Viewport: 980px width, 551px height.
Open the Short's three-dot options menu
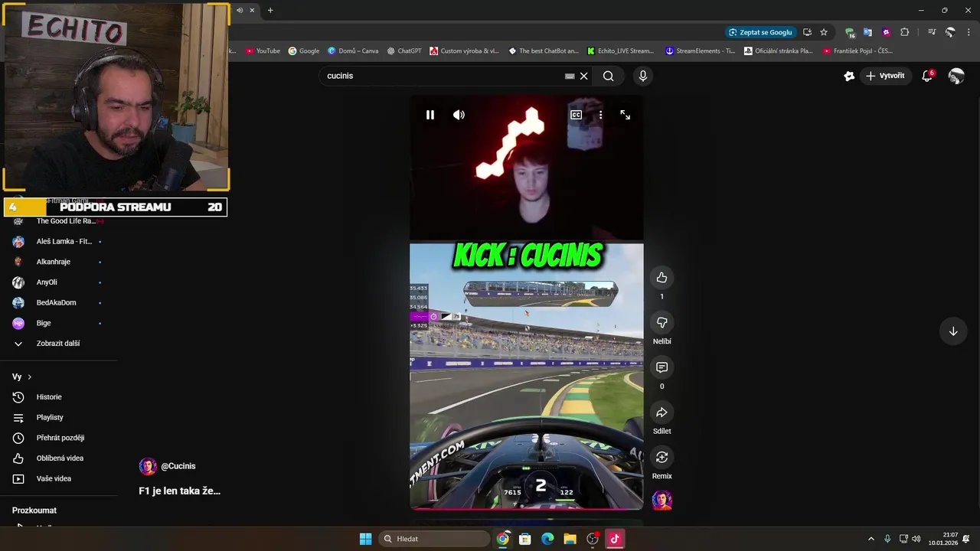[600, 115]
